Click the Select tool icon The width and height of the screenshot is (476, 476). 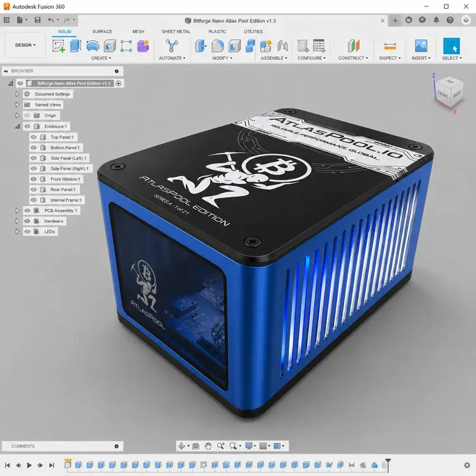[x=451, y=46]
